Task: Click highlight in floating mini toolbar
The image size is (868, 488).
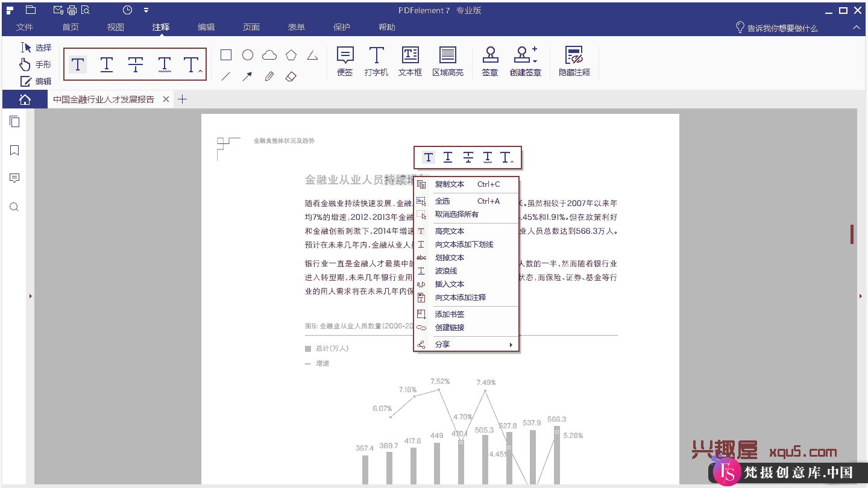Action: click(x=428, y=158)
